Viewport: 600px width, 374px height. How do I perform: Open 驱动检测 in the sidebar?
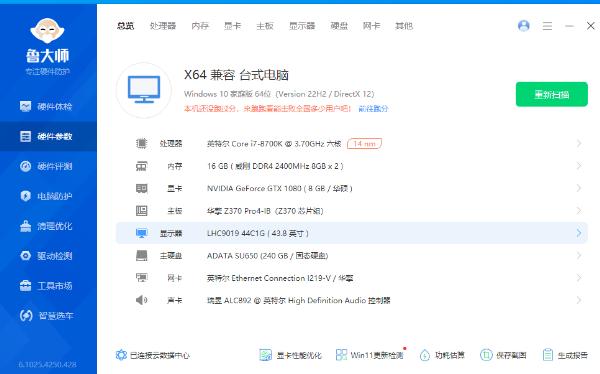pyautogui.click(x=46, y=256)
